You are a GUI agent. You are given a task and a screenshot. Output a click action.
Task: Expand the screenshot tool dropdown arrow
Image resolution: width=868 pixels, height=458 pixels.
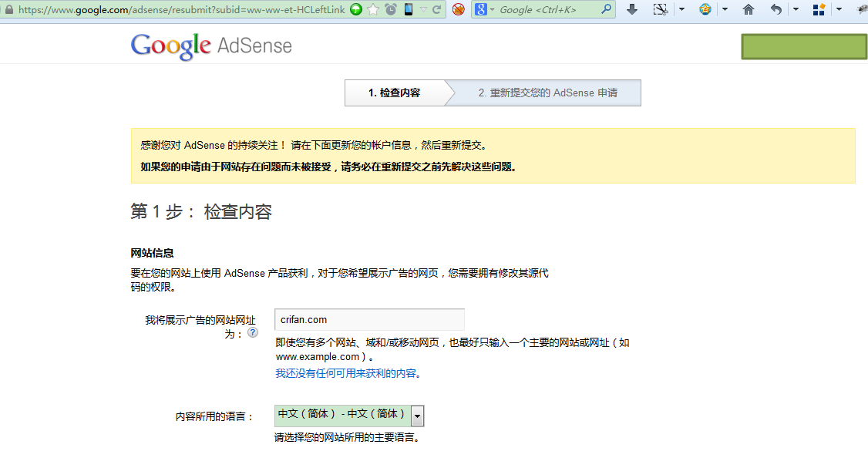pos(682,9)
